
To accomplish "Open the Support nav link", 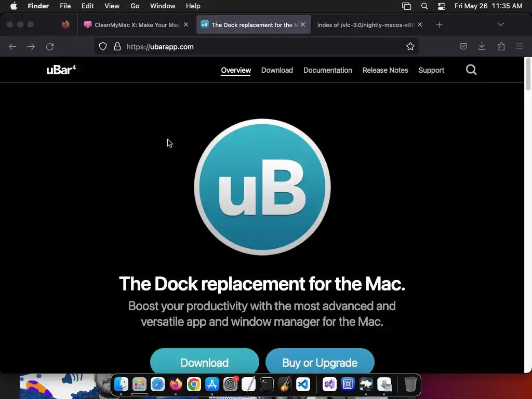I will click(431, 70).
